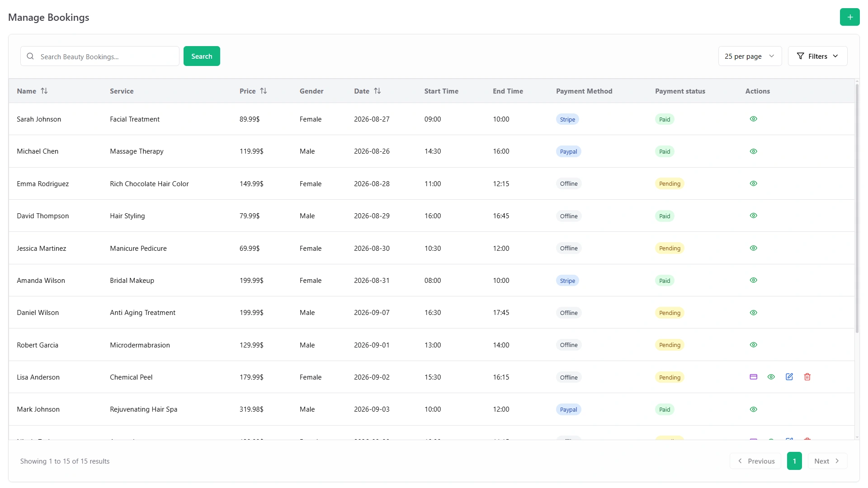Click the Rejuvenating Hair Spa cell
868x488 pixels.
143,409
